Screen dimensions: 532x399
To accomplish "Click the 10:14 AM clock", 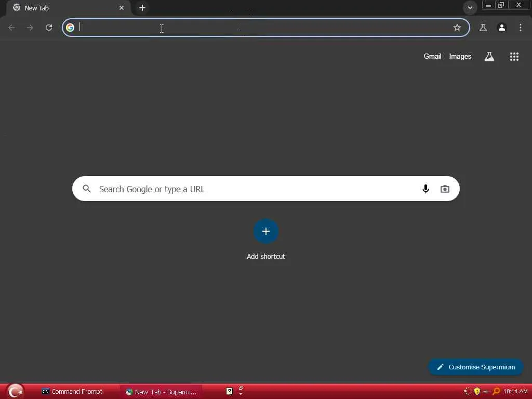I will coord(515,391).
